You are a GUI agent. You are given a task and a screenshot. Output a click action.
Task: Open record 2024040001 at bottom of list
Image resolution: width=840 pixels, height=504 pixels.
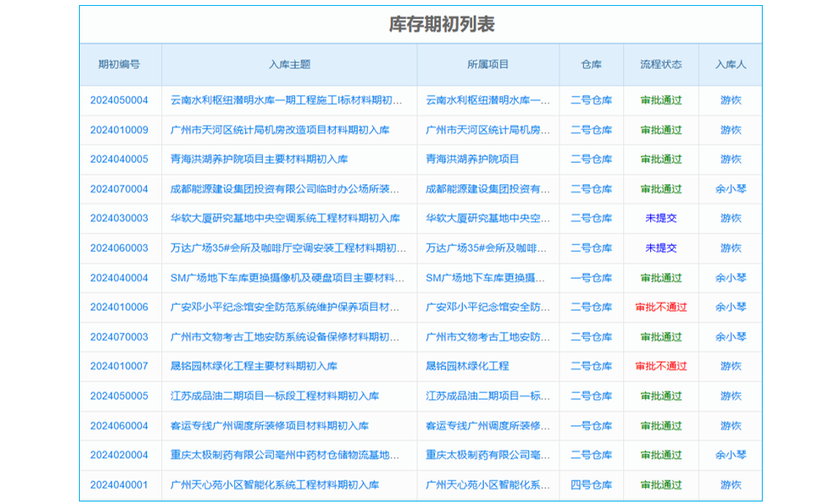pyautogui.click(x=118, y=485)
